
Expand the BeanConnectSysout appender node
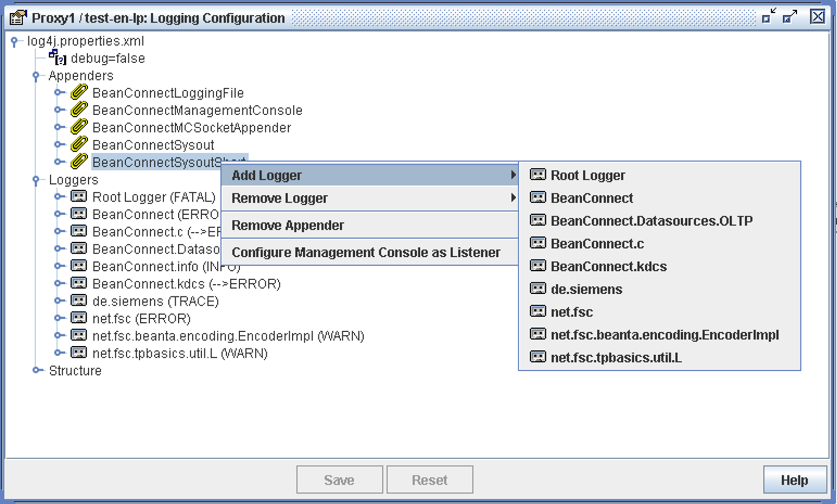click(60, 145)
